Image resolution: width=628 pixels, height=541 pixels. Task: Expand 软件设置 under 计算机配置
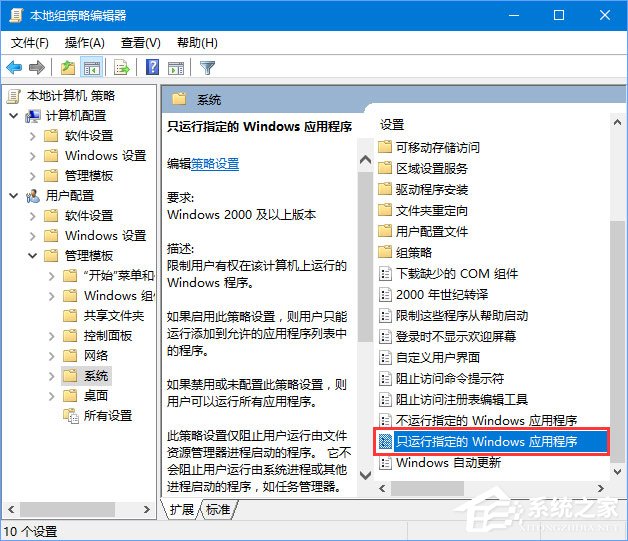[33, 136]
